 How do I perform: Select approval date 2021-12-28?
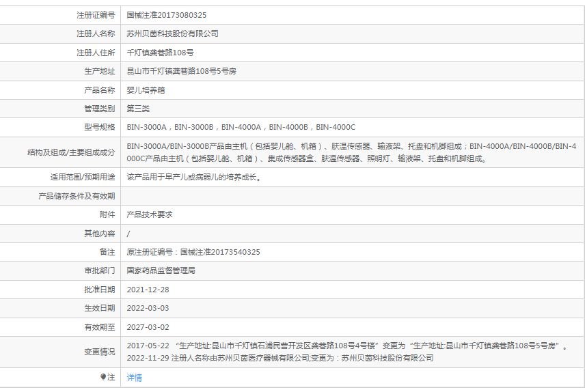click(x=148, y=290)
